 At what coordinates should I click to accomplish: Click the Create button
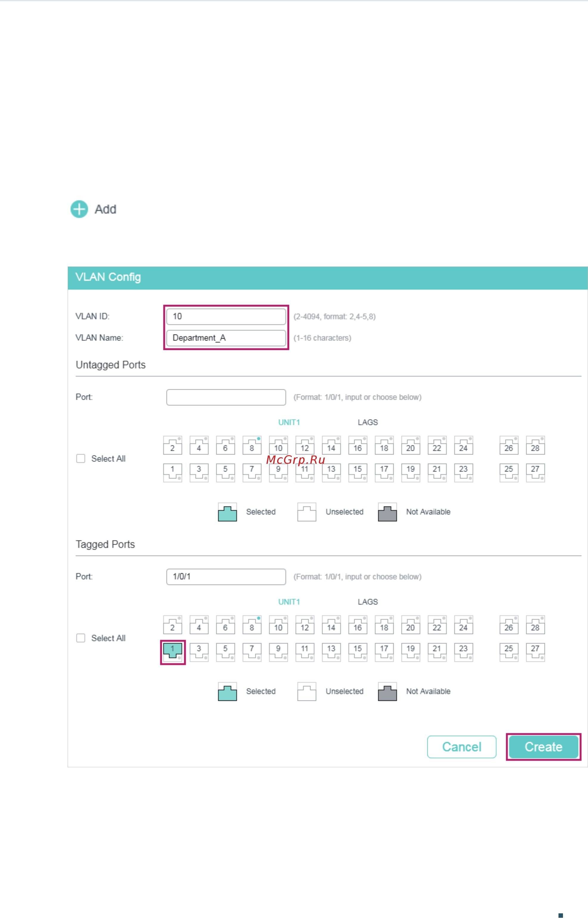coord(544,747)
